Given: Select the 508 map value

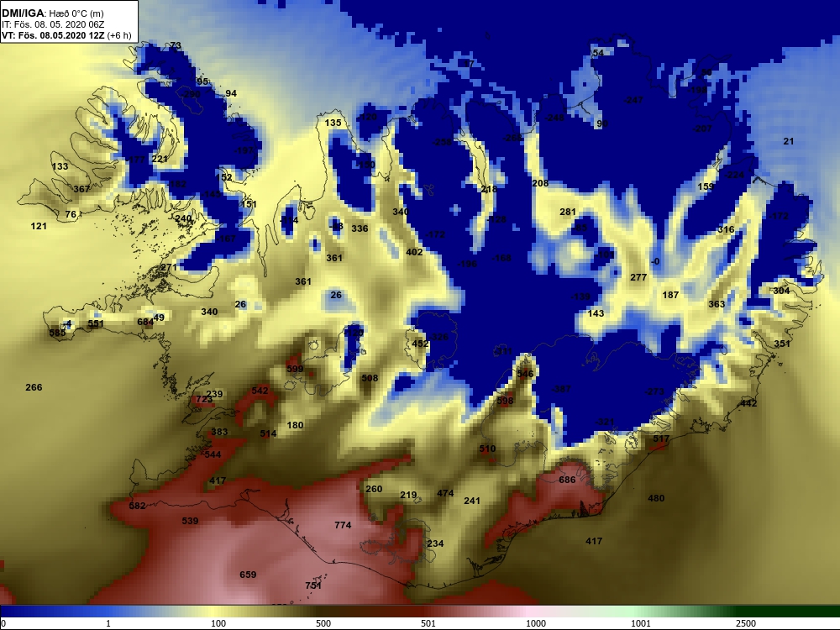Looking at the screenshot, I should click(x=370, y=378).
